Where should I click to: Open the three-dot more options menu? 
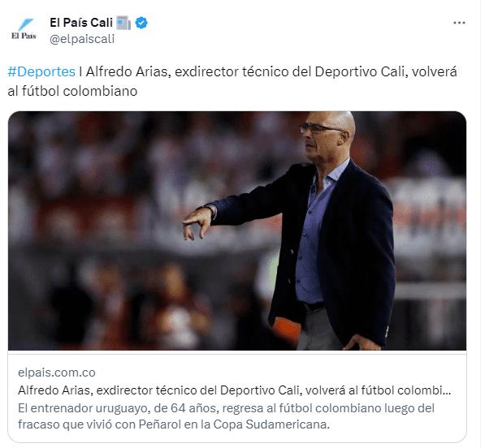[x=459, y=23]
